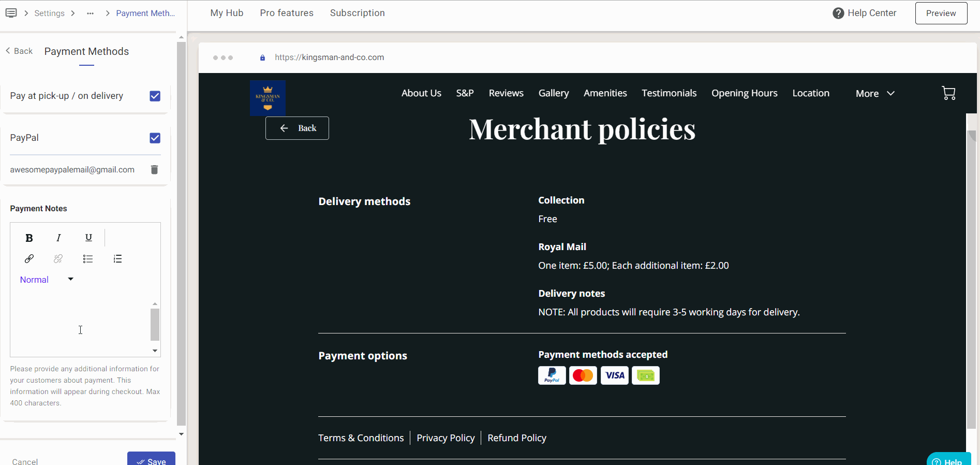Image resolution: width=980 pixels, height=465 pixels.
Task: Insert a bulleted list in notes
Action: 88,258
